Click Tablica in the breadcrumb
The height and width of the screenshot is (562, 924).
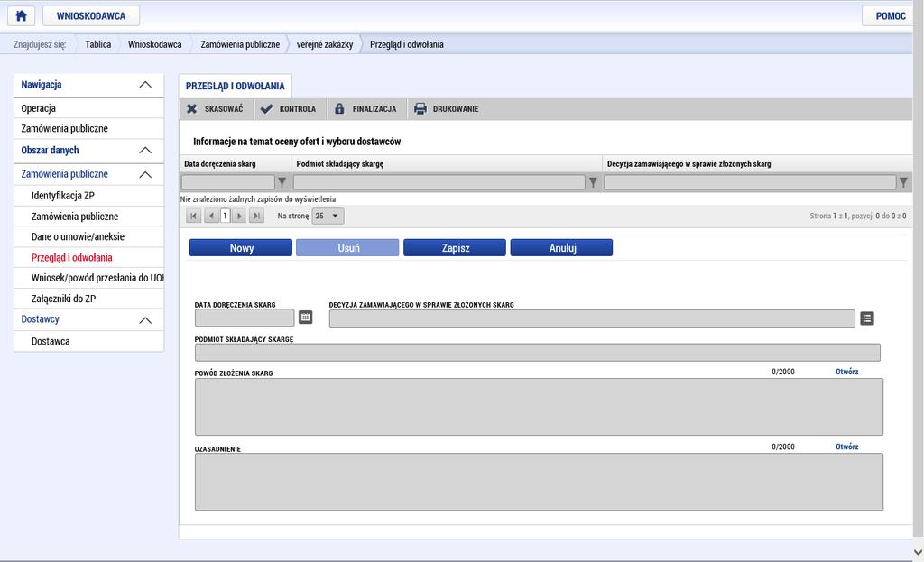tap(97, 44)
